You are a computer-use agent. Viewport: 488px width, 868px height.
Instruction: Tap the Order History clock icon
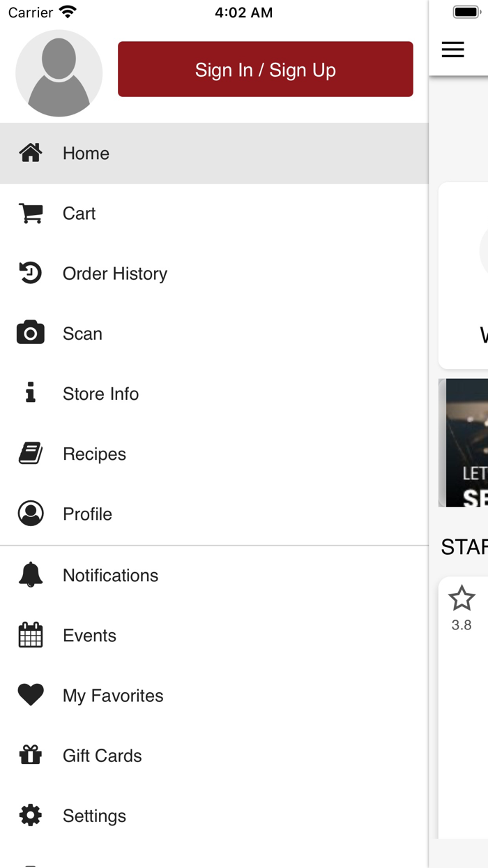pos(31,274)
